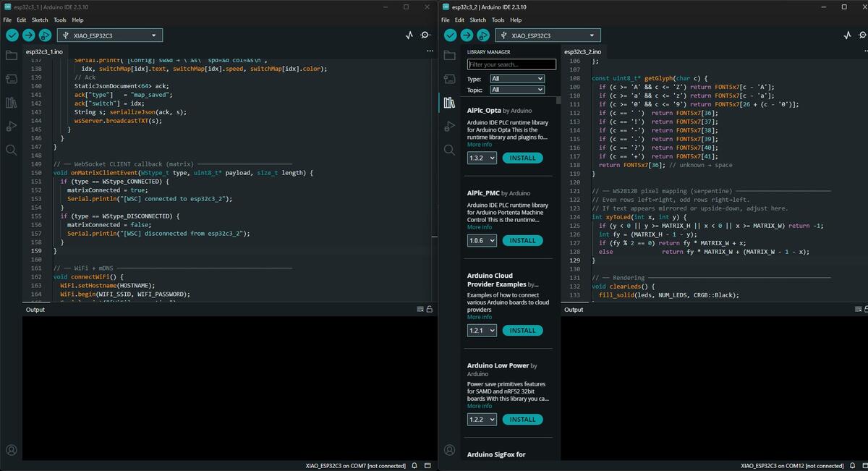Viewport: 868px width, 471px height.
Task: Open version 1.2.1 dropdown for Cloud Provider Examples
Action: (x=482, y=331)
